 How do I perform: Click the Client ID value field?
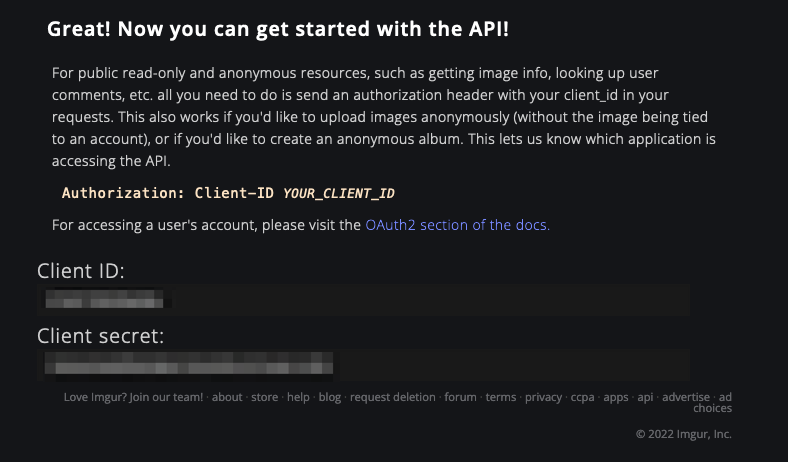pyautogui.click(x=364, y=298)
